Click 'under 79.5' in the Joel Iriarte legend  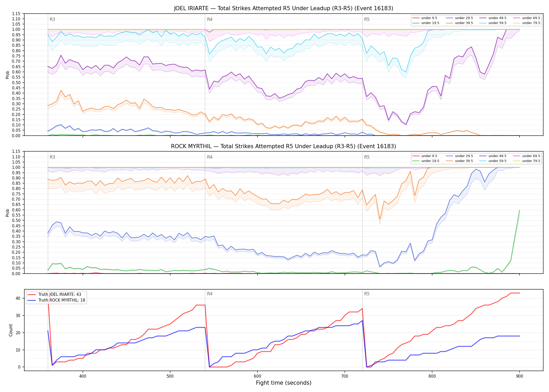(527, 23)
